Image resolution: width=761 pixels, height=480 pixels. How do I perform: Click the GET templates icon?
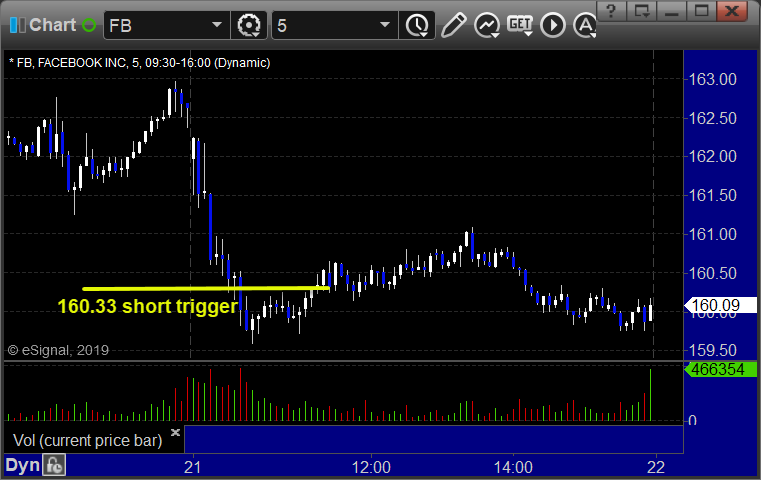(x=520, y=25)
